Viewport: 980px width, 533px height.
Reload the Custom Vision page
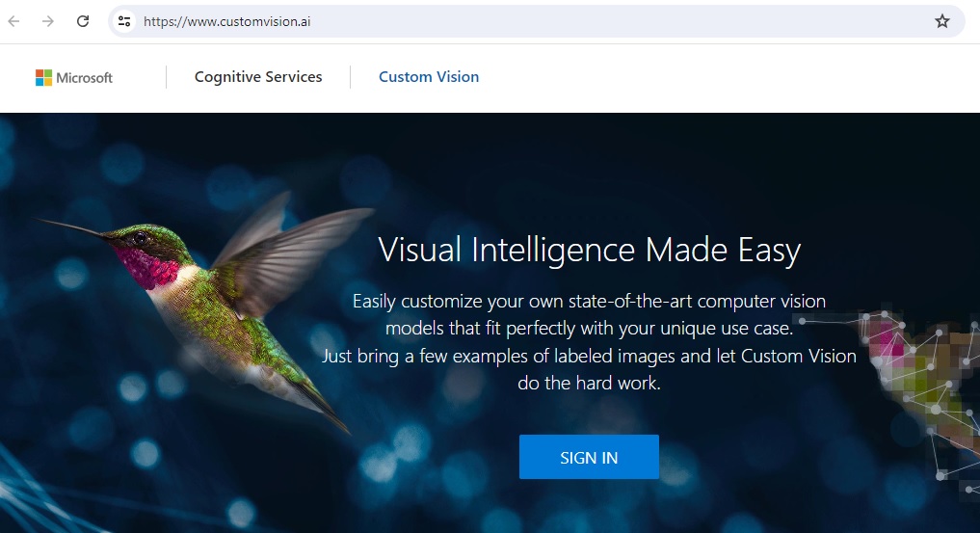[x=83, y=21]
